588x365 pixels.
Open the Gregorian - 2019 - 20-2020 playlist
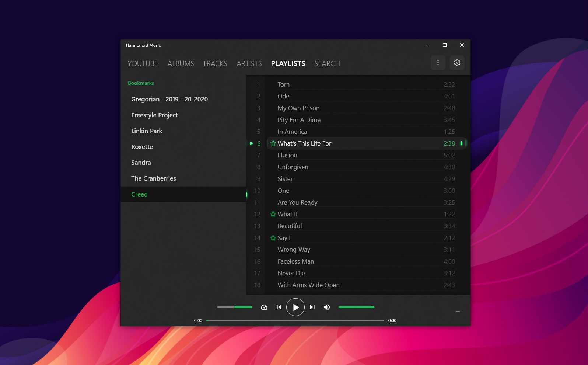coord(183,99)
